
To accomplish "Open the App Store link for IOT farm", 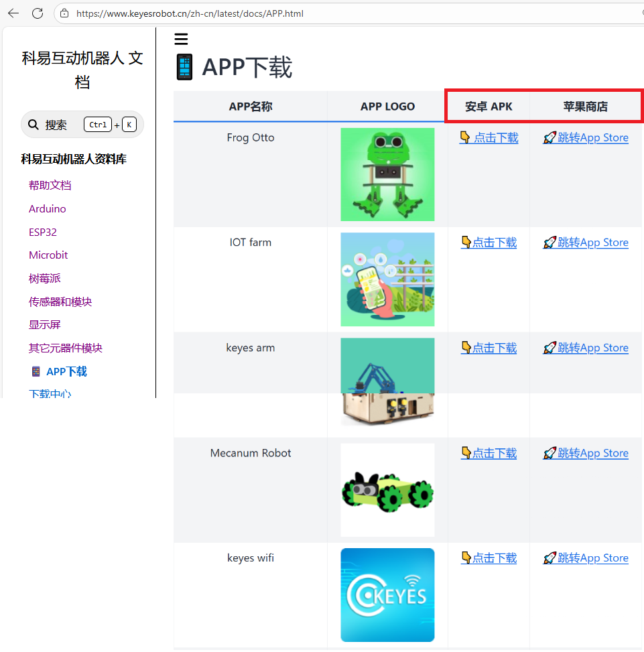I will 586,243.
